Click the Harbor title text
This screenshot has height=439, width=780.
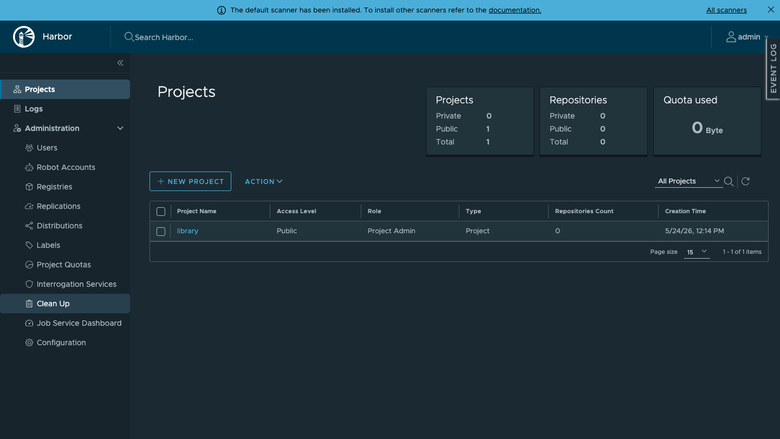tap(57, 37)
